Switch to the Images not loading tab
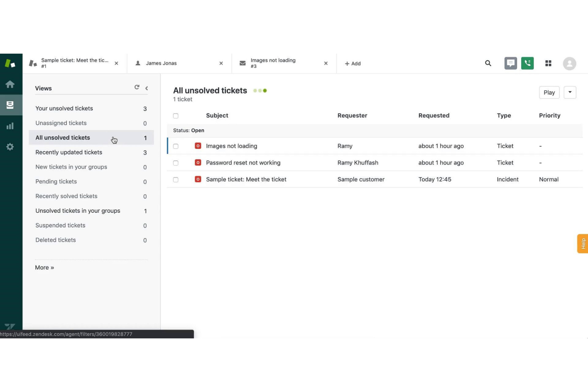The height and width of the screenshot is (392, 588). (273, 63)
